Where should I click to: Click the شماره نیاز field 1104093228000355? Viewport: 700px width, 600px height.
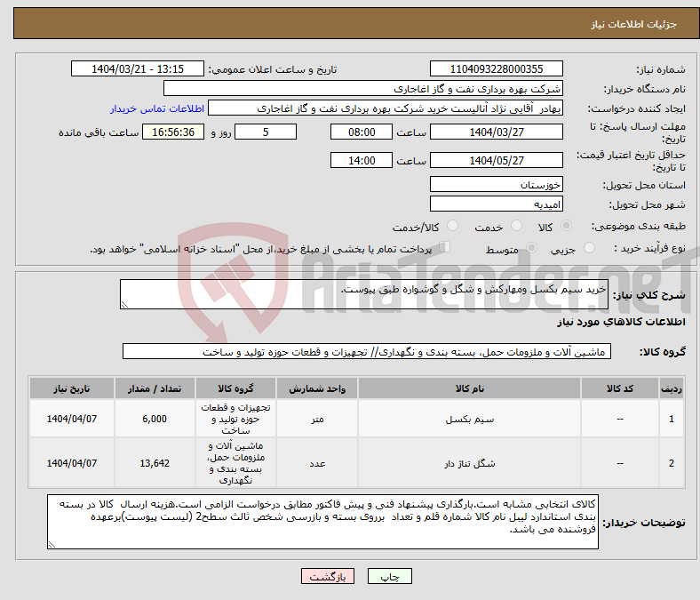tap(497, 68)
